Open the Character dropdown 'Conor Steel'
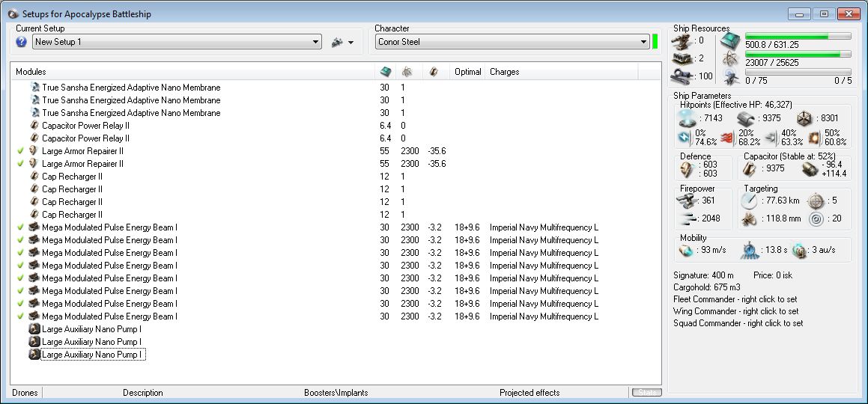 click(x=512, y=42)
